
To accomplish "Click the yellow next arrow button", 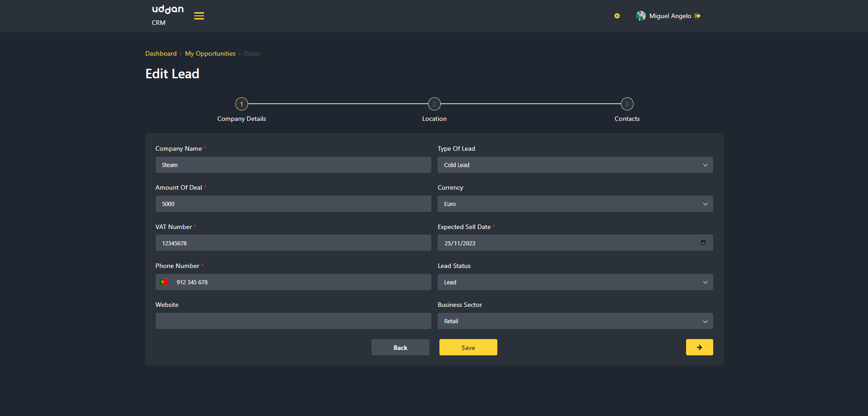I will point(699,347).
